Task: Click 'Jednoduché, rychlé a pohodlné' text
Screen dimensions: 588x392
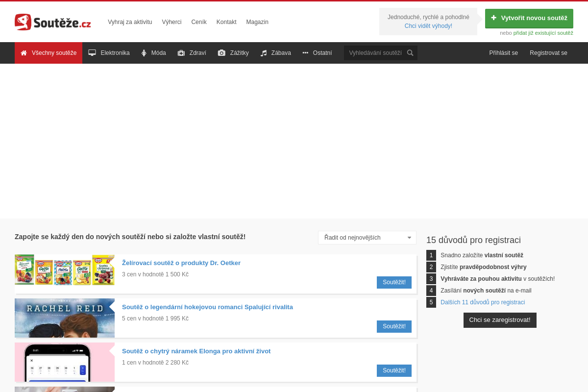Action: pos(428,17)
